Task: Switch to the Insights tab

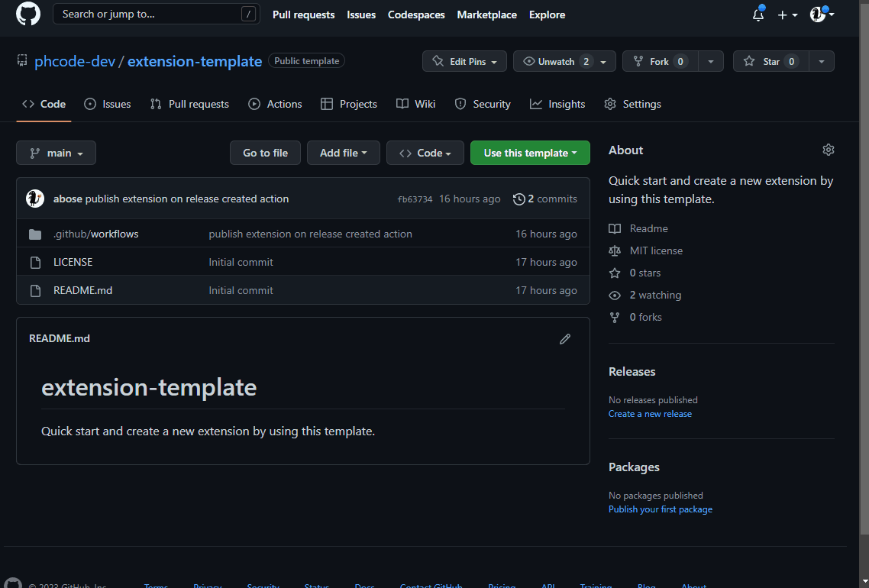Action: 557,104
